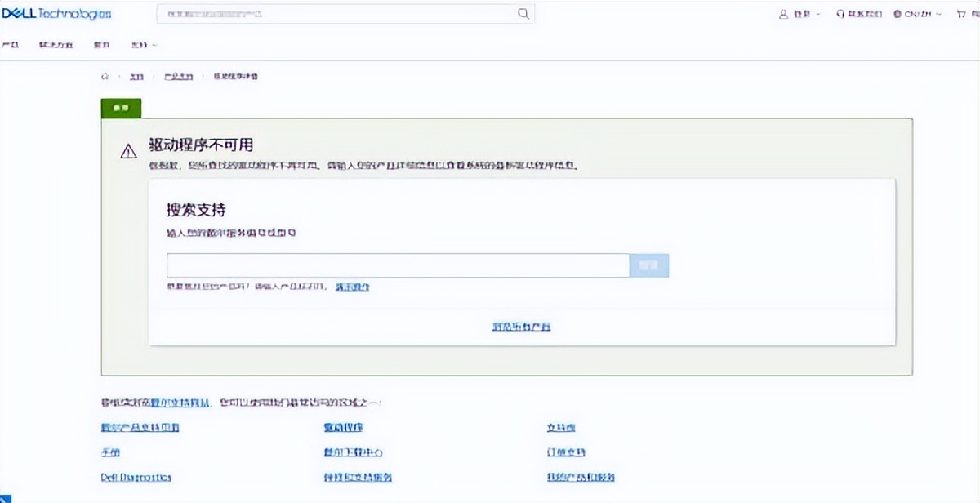
Task: Click the warning triangle icon
Action: (x=128, y=150)
